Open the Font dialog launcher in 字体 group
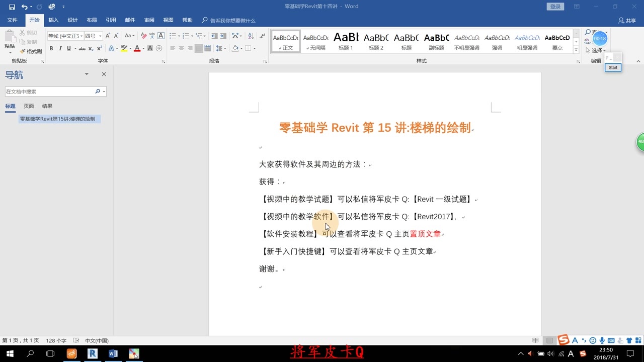 coord(164,61)
